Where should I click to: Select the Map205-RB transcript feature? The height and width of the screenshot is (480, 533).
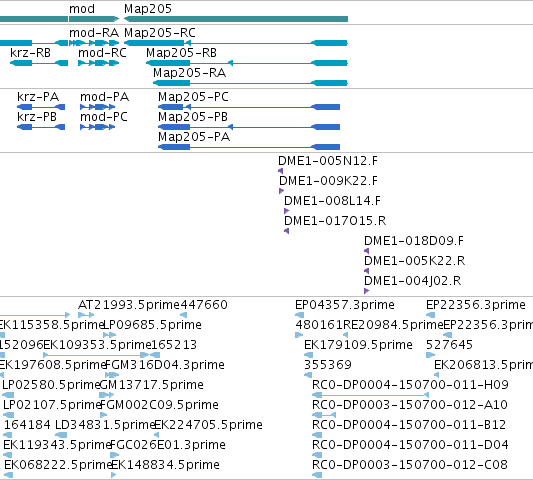pos(247,63)
